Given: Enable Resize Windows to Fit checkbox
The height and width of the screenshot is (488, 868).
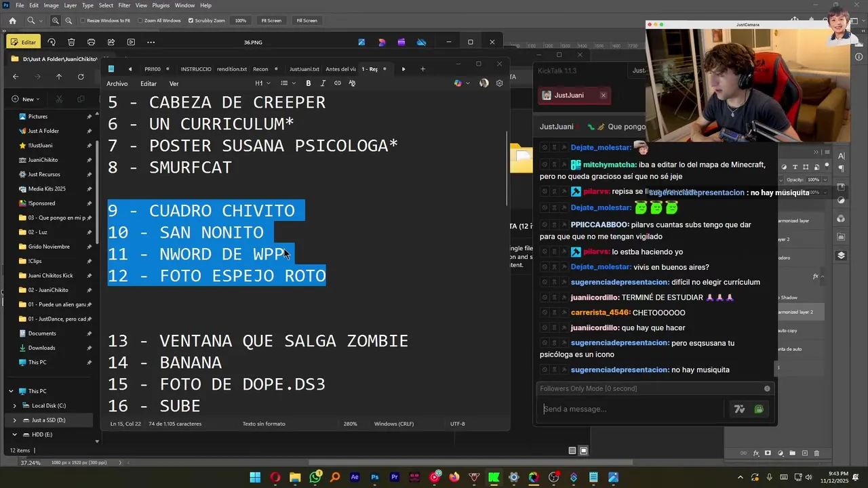Looking at the screenshot, I should (83, 20).
